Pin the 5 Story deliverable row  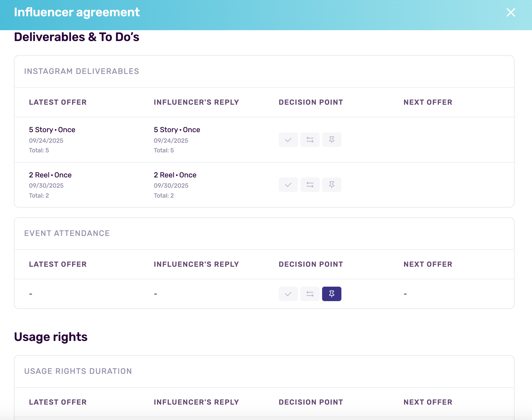(331, 140)
